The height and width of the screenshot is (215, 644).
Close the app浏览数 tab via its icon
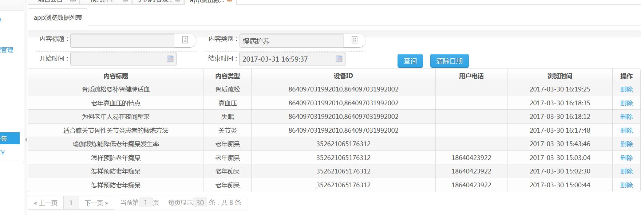(230, 1)
